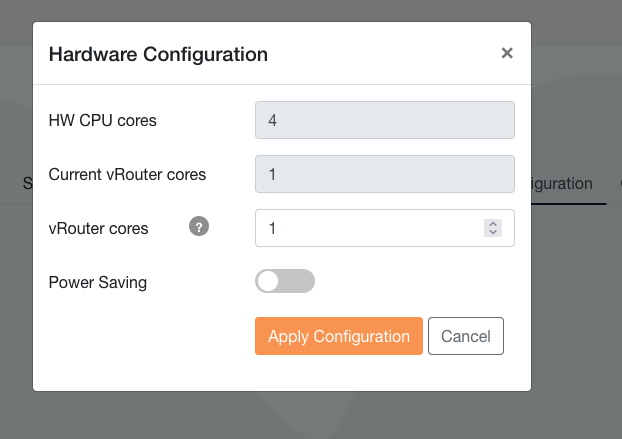Increase vRouter cores using the up spinner arrow
The image size is (622, 439).
pyautogui.click(x=493, y=224)
